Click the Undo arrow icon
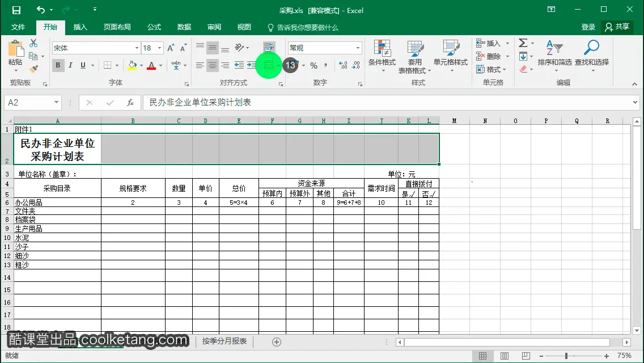Screen dimensions: 644x363 [x=41, y=10]
